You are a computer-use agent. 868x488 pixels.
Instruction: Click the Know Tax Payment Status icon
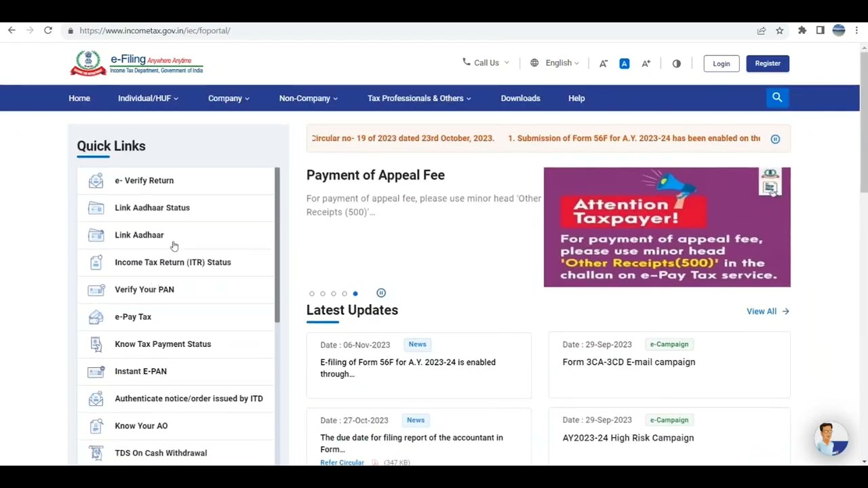click(96, 344)
